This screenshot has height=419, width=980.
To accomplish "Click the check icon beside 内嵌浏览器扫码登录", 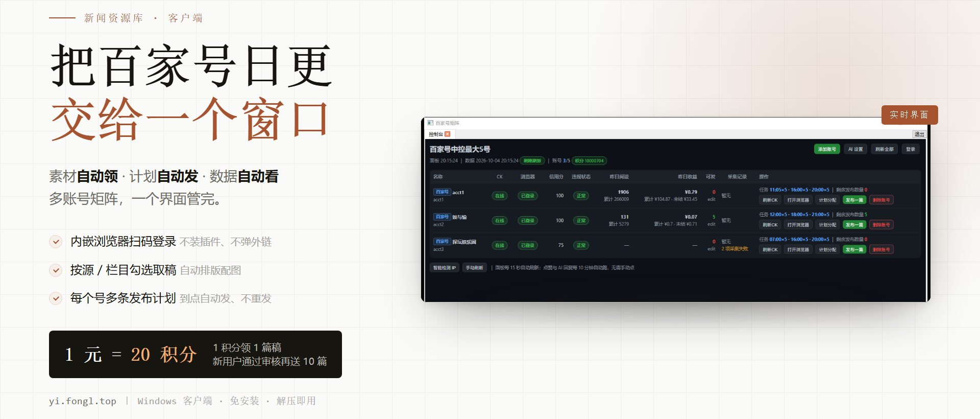I will pos(56,242).
